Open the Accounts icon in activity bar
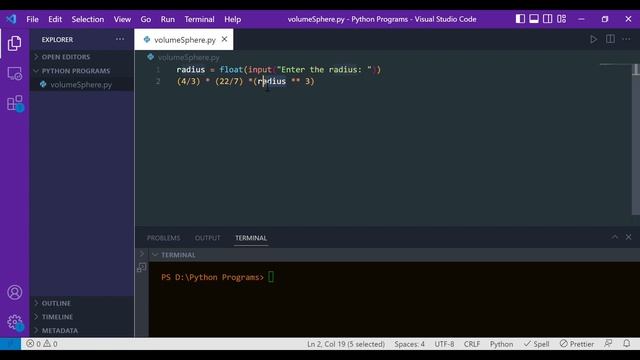This screenshot has height=360, width=640. point(15,292)
